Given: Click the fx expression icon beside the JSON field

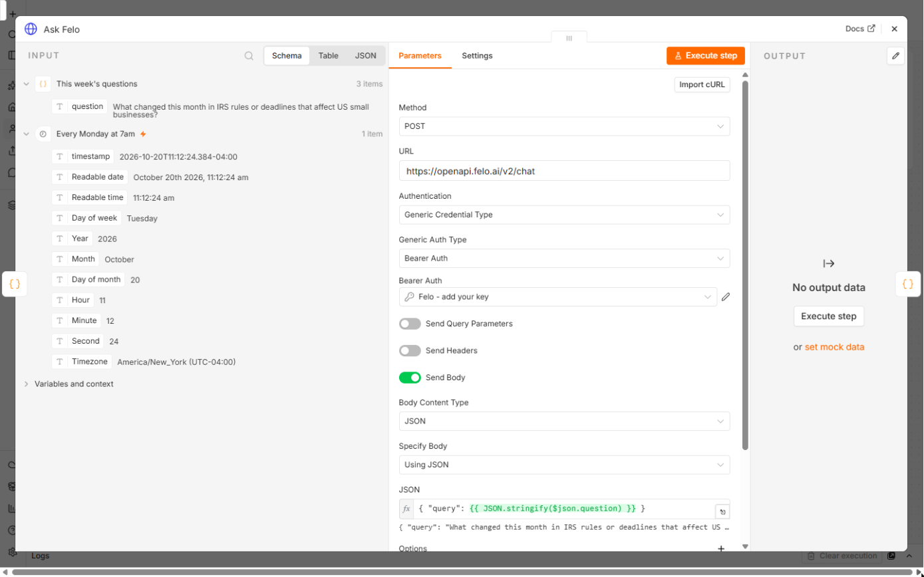Looking at the screenshot, I should point(406,509).
